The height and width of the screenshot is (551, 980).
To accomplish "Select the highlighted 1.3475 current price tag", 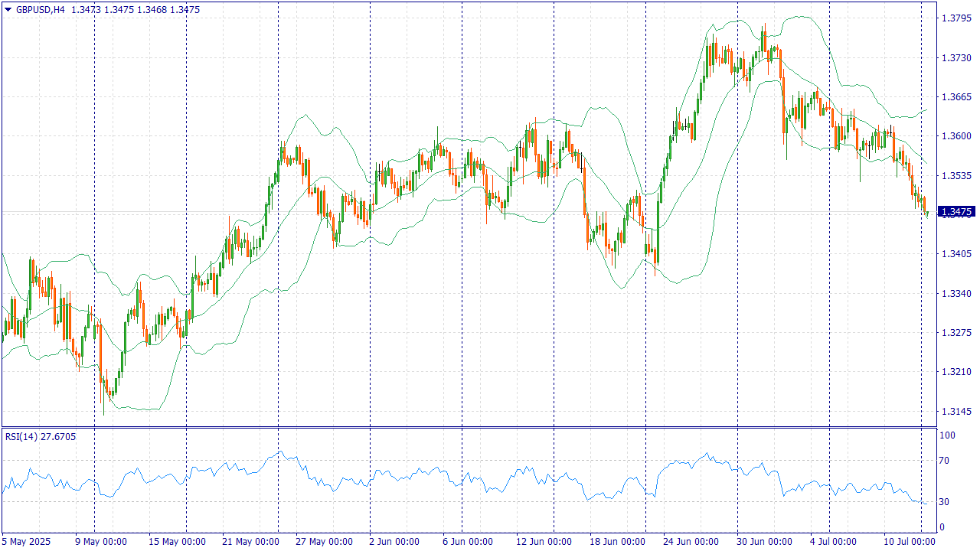I will 956,212.
